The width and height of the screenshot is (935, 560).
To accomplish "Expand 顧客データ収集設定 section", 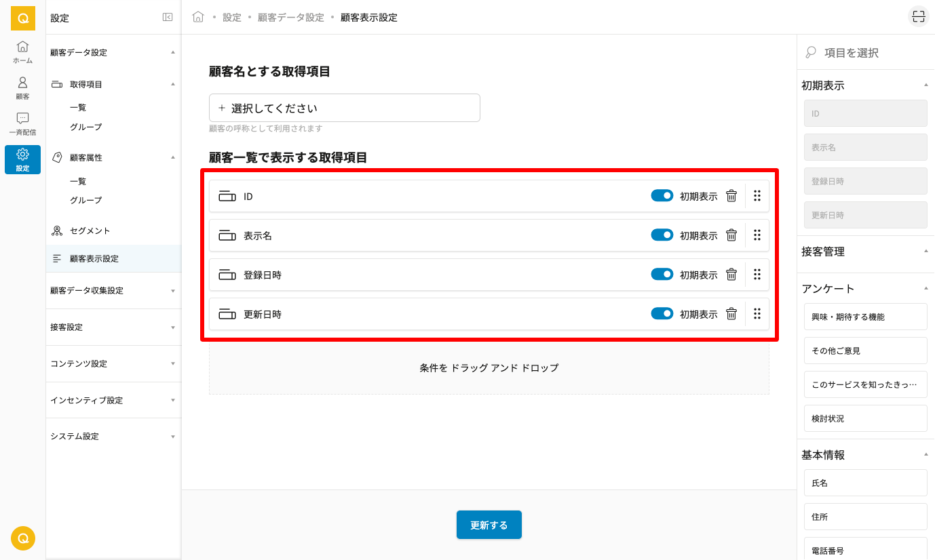I will click(x=113, y=291).
